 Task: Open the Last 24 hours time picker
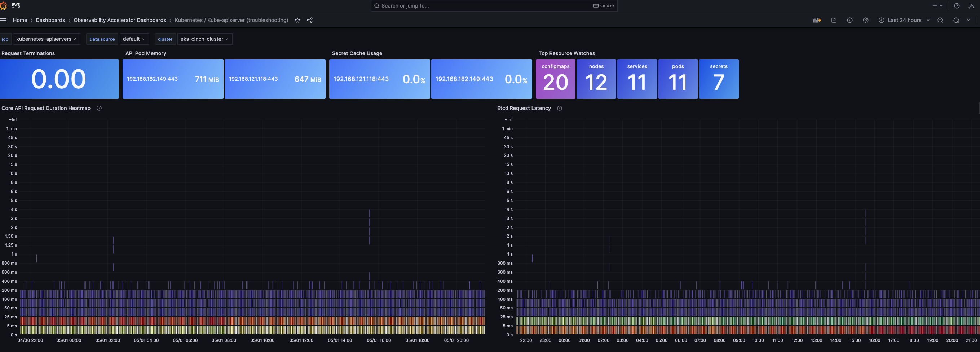[x=904, y=20]
